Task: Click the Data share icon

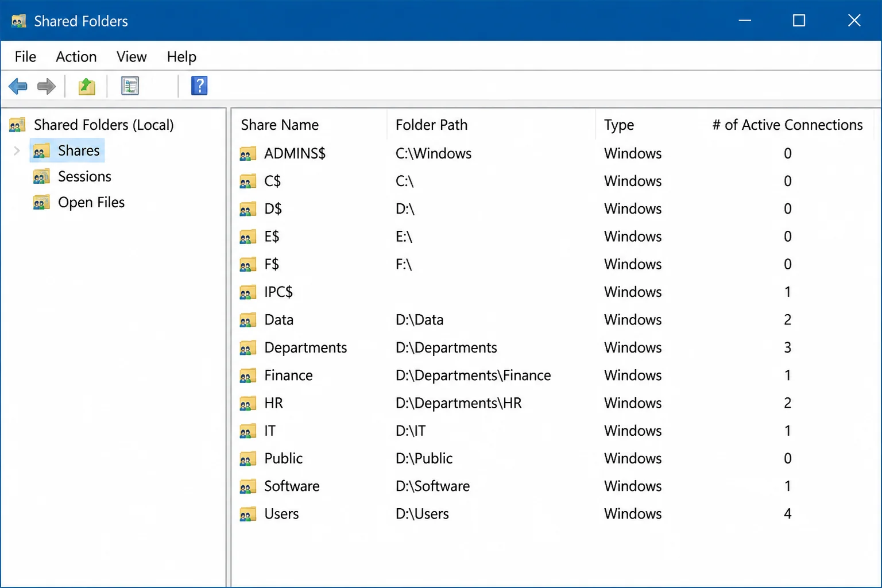Action: click(247, 320)
